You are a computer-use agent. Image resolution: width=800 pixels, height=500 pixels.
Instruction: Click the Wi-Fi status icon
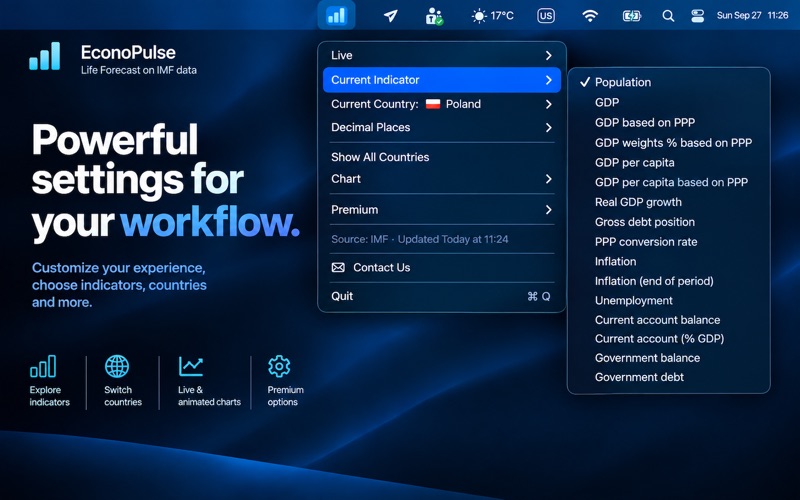coord(590,16)
